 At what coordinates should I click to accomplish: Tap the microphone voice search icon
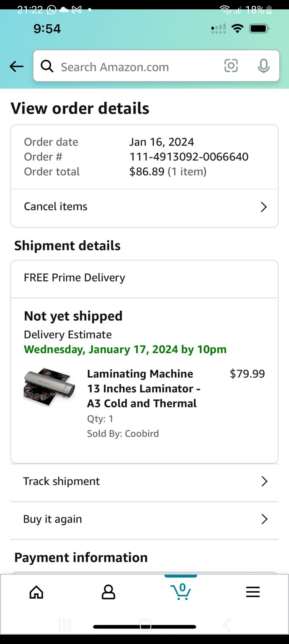264,66
